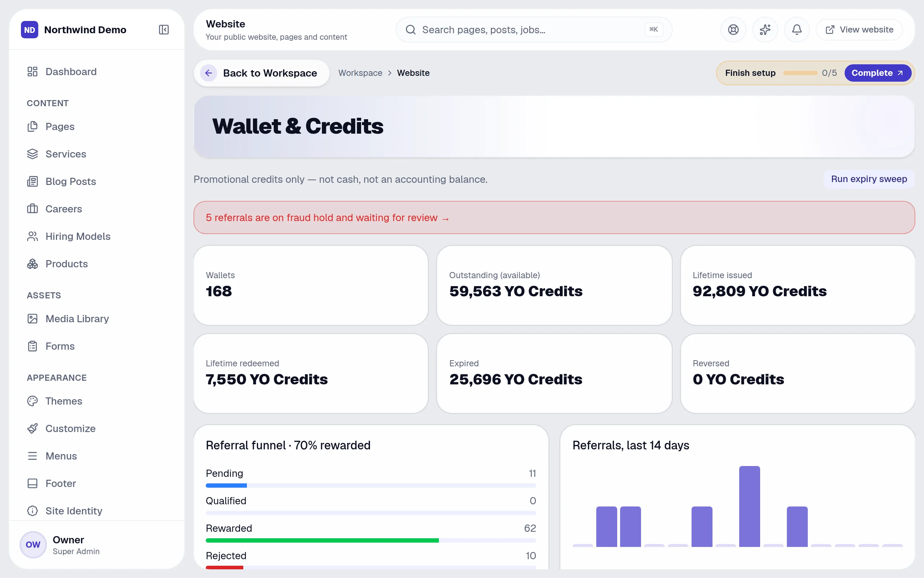Open the AI sparkles assistant icon
This screenshot has height=578, width=924.
tap(765, 29)
